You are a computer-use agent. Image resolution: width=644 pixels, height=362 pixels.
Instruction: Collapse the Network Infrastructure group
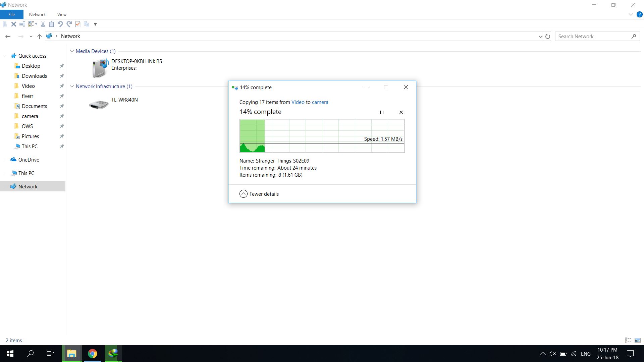coord(72,86)
